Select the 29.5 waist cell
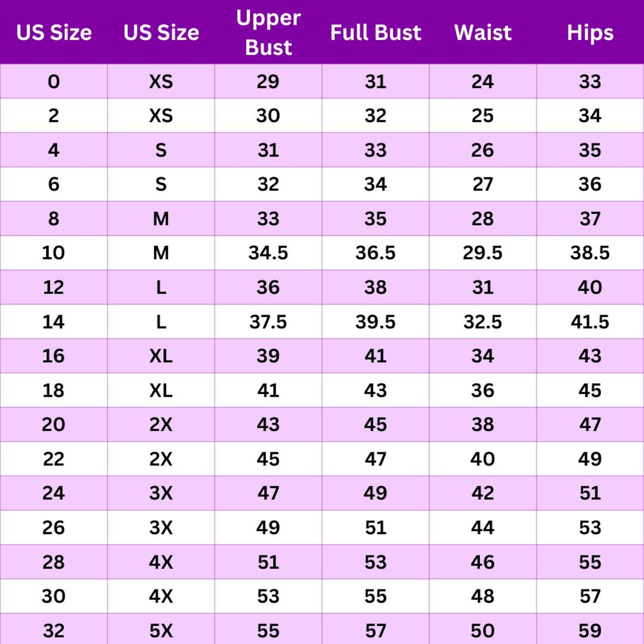 coord(483,253)
